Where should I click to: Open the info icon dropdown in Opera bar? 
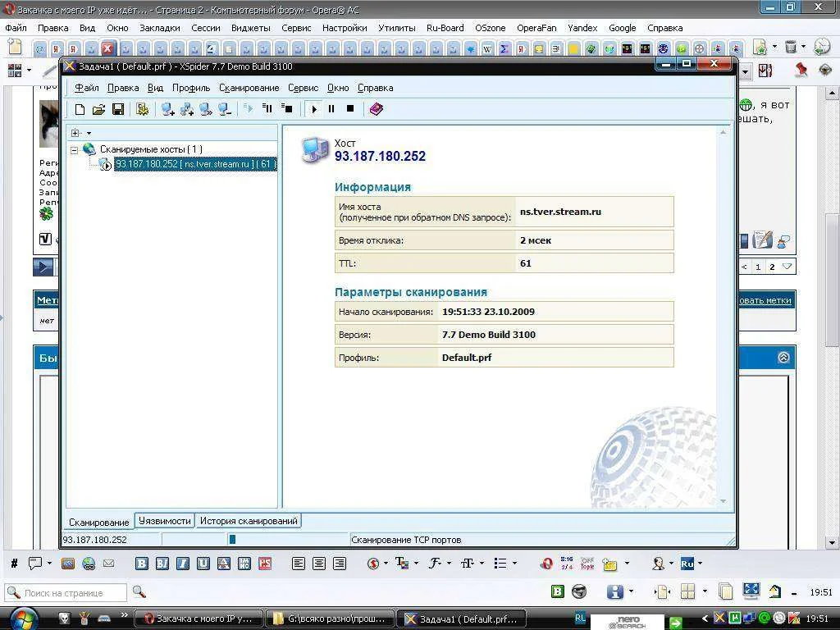631,591
